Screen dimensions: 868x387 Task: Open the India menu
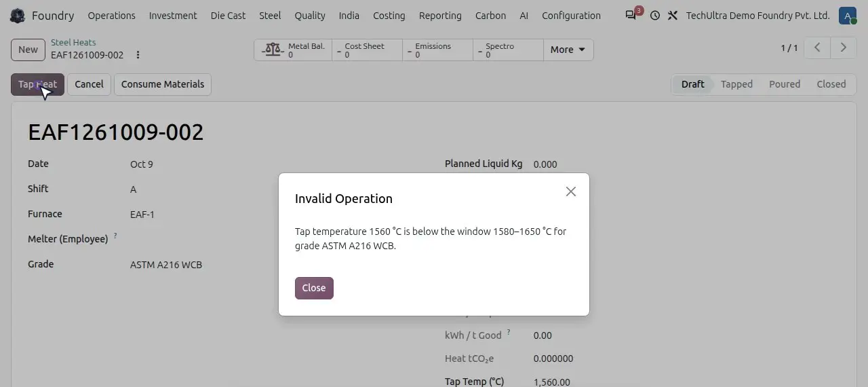point(349,16)
